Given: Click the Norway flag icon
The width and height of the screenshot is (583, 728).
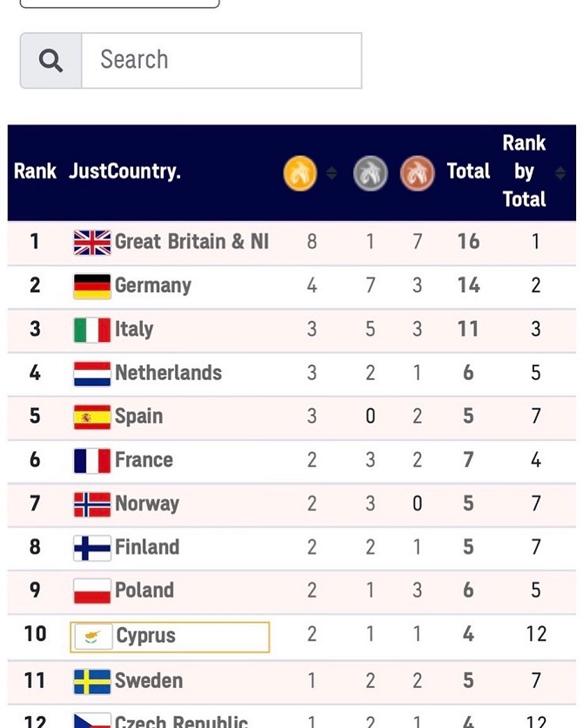Looking at the screenshot, I should (x=92, y=504).
